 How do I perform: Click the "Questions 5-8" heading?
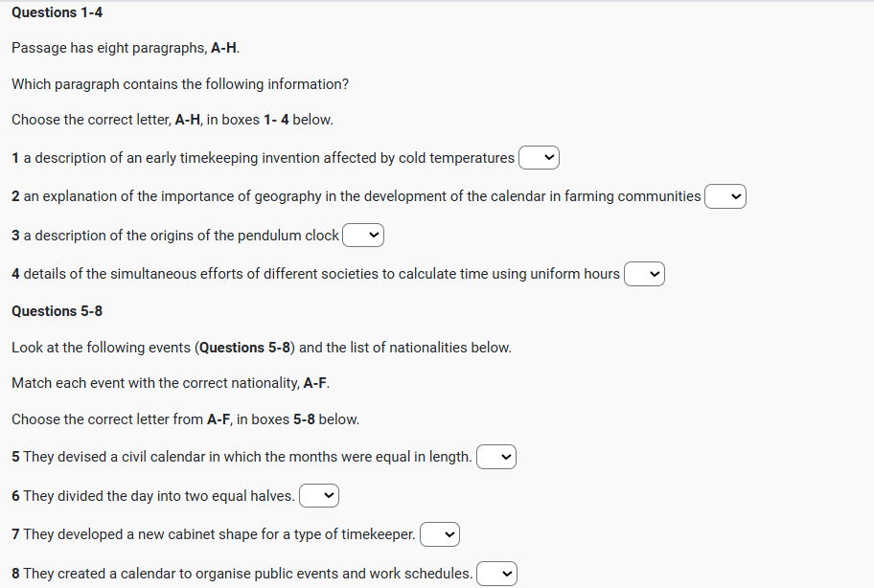coord(57,311)
